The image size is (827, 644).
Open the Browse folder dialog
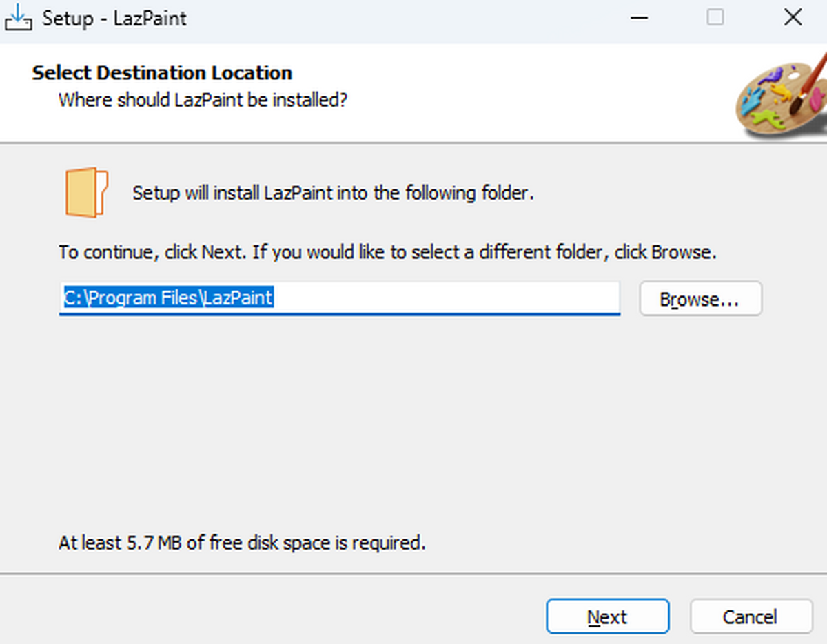[x=700, y=299]
